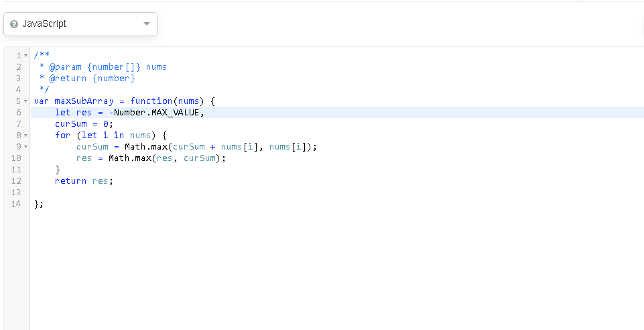
Task: Place cursor on 'maxSubArray' function name
Action: pos(84,101)
